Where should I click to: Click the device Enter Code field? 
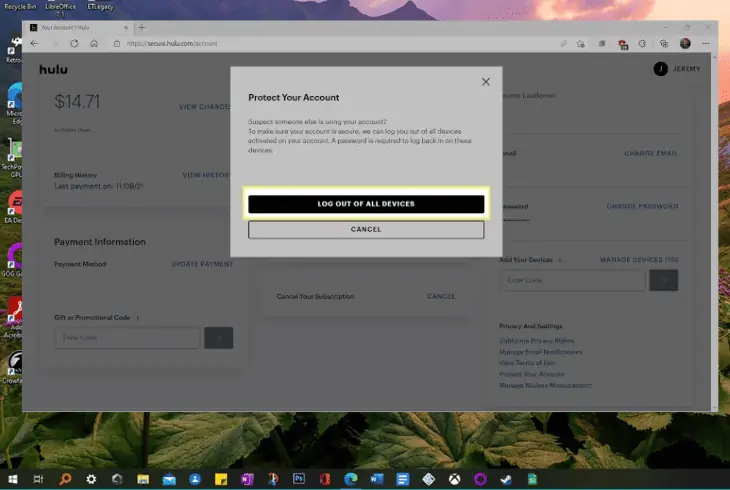(x=572, y=280)
